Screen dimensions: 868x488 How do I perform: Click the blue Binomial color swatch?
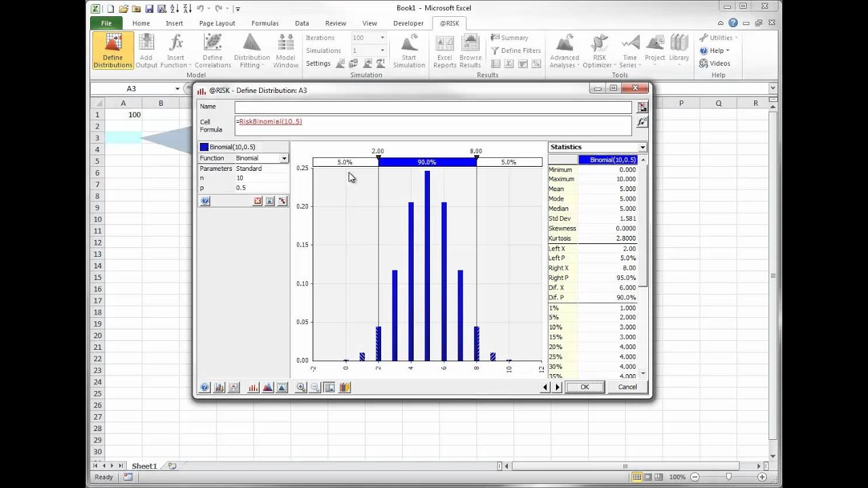click(204, 147)
